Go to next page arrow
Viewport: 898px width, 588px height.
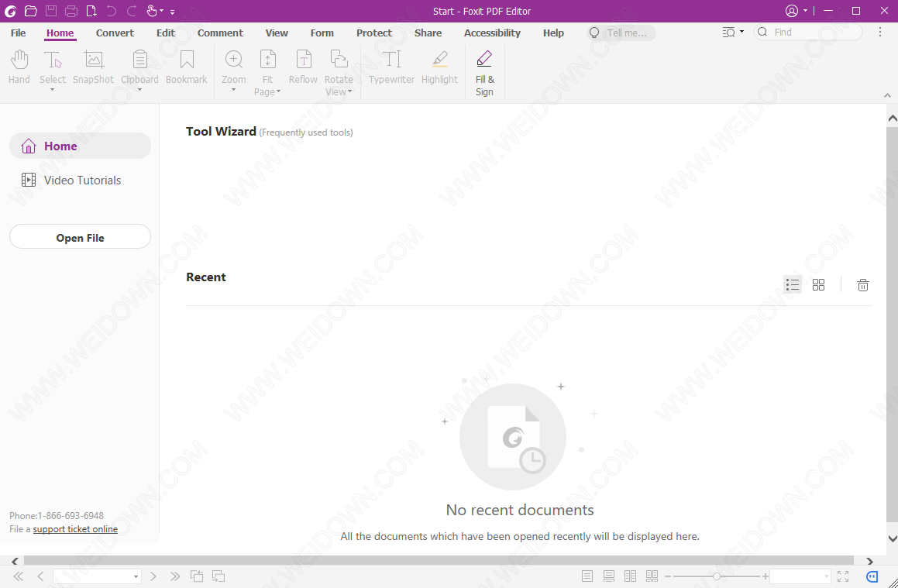pyautogui.click(x=153, y=576)
